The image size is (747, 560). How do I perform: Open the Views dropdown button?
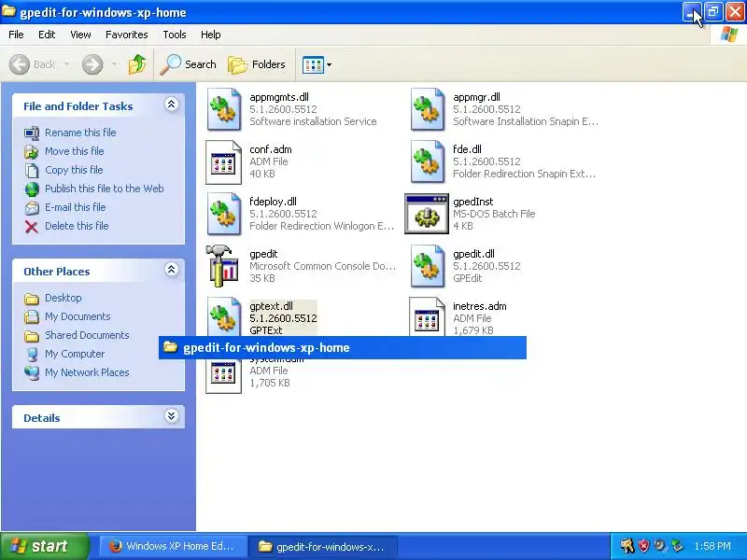[317, 64]
